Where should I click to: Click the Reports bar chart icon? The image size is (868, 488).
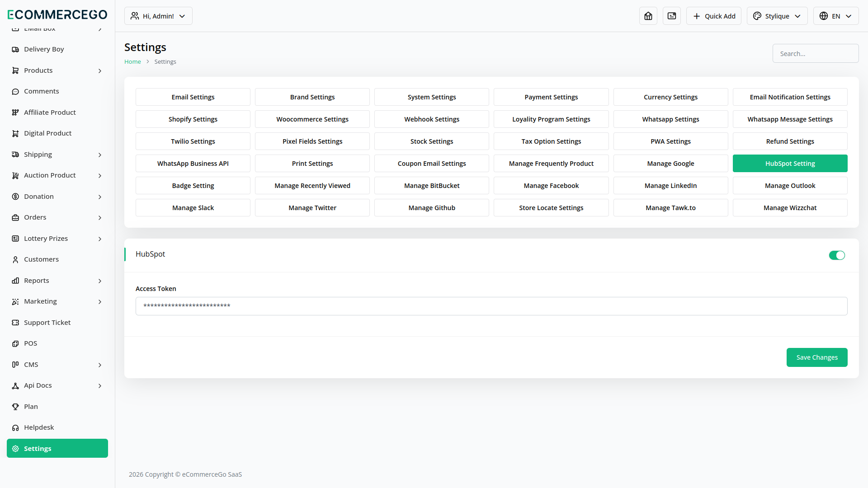[x=15, y=281]
